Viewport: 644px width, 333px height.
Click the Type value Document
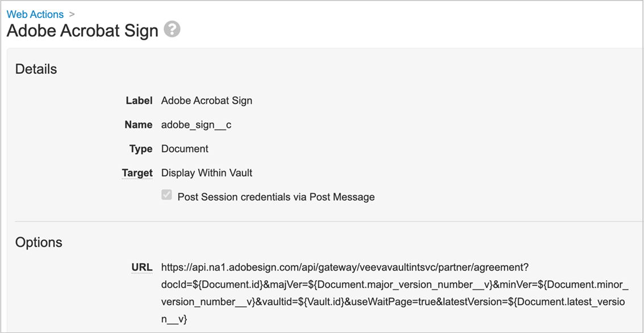185,148
